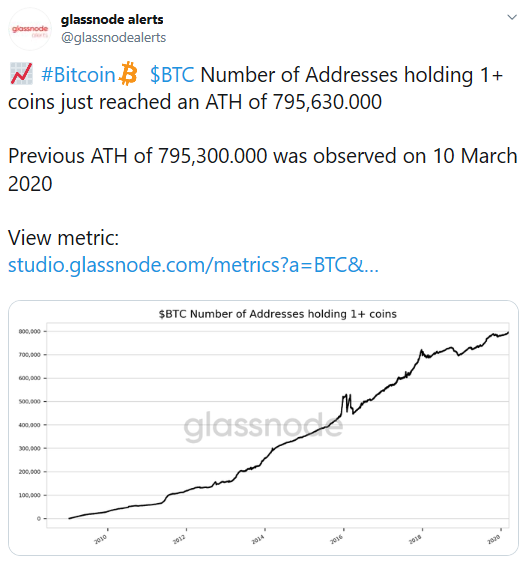The image size is (524, 565).
Task: Click the latest all-time-high line endpoint
Action: (508, 333)
